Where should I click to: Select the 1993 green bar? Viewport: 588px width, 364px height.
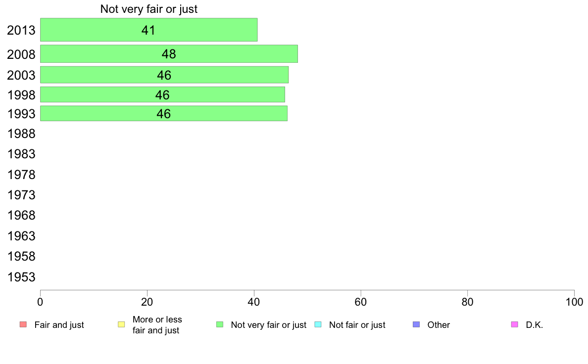coord(164,114)
